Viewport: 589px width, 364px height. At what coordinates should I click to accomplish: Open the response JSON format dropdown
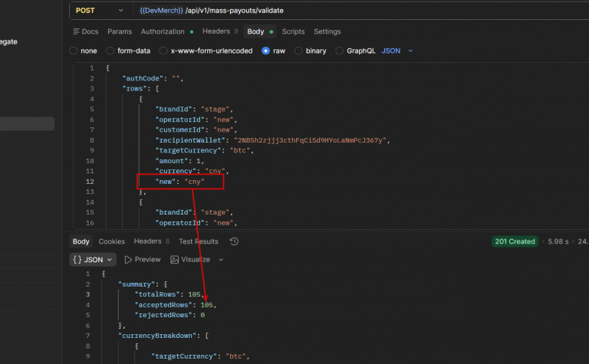(93, 260)
